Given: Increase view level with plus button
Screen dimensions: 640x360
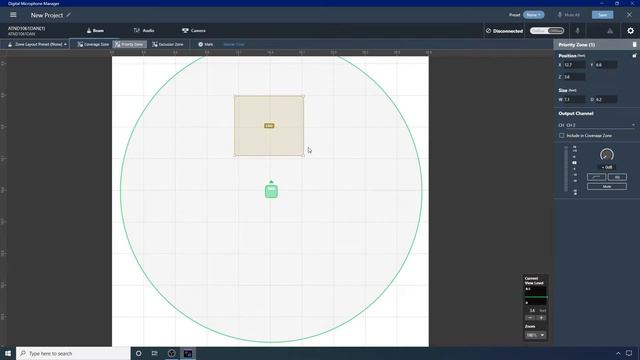Looking at the screenshot, I should 542,318.
